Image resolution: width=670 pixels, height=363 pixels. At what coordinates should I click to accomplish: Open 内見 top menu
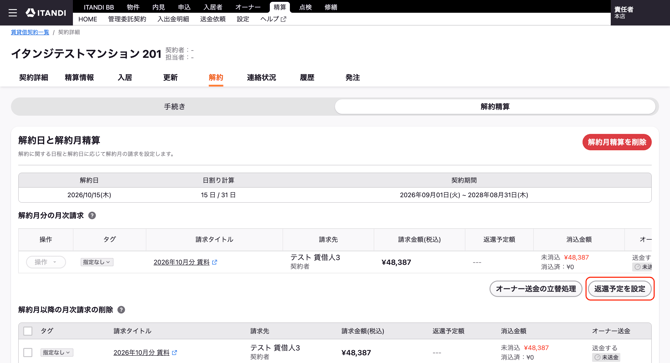click(159, 7)
